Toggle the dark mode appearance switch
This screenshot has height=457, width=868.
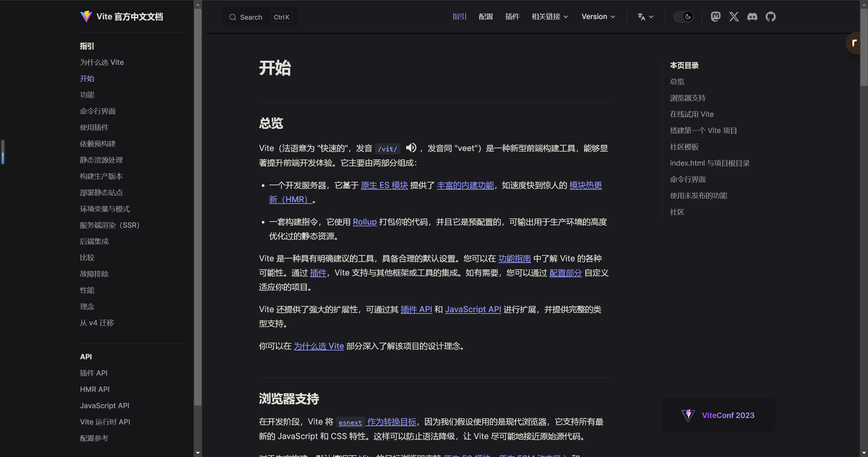[x=683, y=17]
